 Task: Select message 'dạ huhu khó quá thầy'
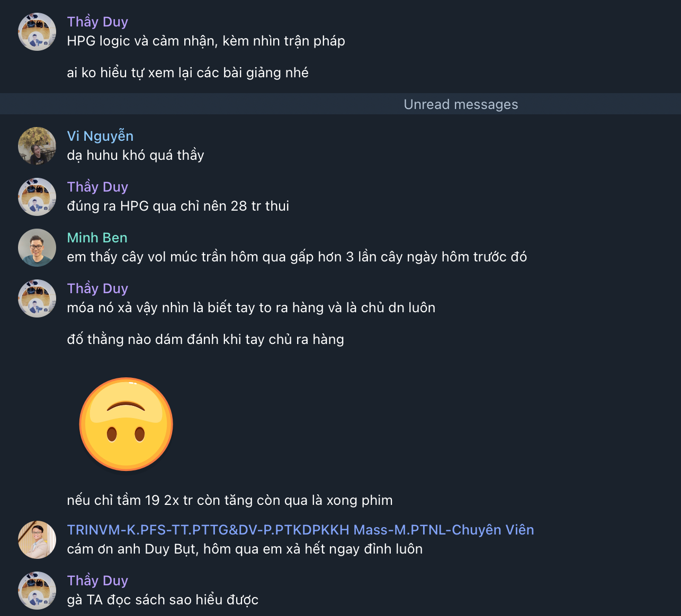tap(136, 155)
